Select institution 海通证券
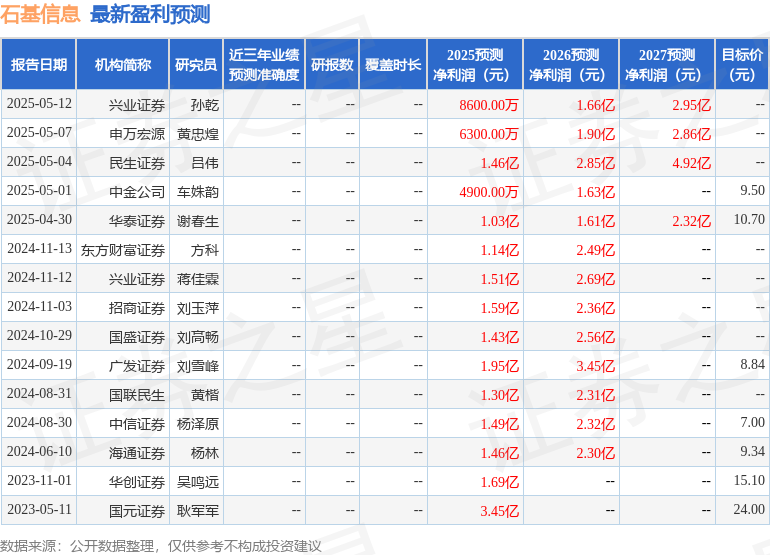770x555 pixels. pos(137,452)
